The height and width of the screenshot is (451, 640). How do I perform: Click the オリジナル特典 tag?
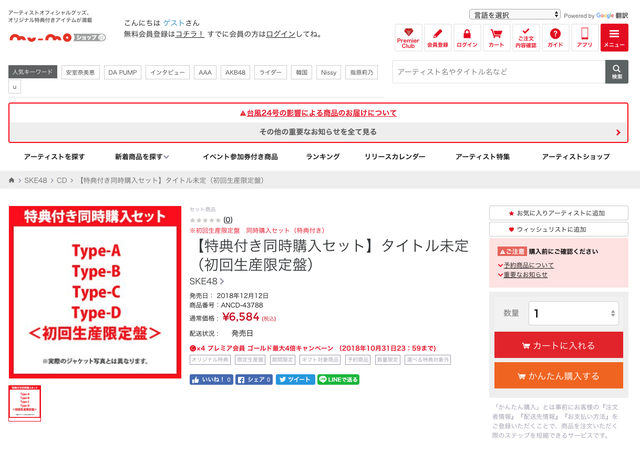pos(210,360)
